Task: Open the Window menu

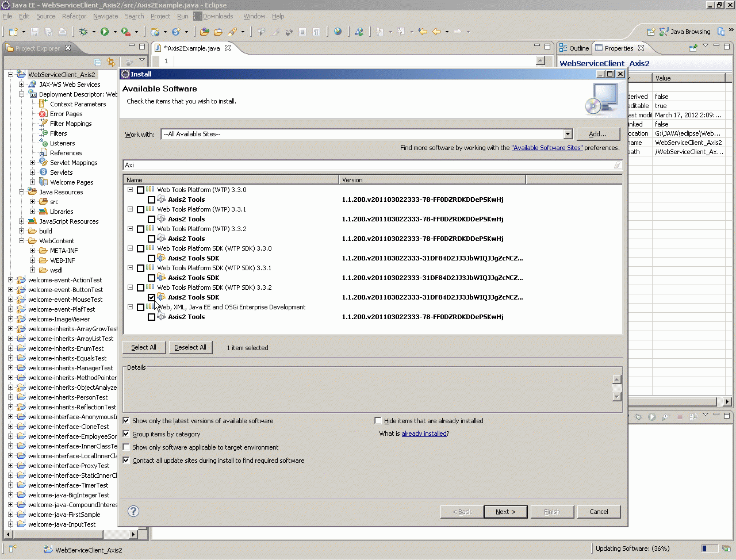Action: tap(254, 16)
